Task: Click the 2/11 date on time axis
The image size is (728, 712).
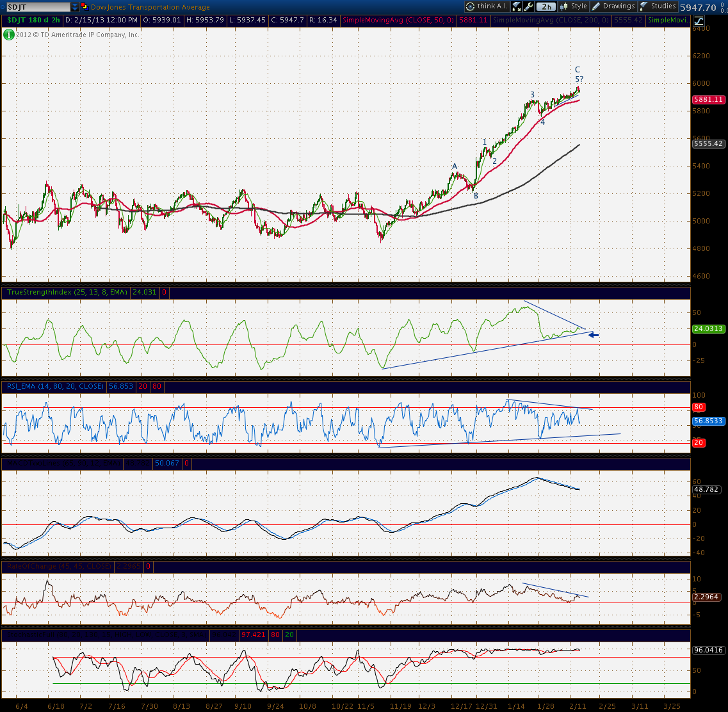Action: pyautogui.click(x=578, y=706)
